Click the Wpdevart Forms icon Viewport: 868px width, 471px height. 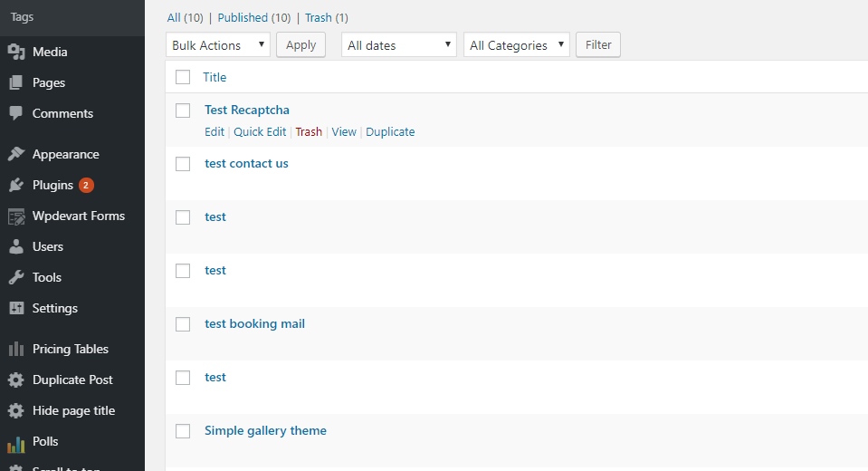[x=15, y=216]
